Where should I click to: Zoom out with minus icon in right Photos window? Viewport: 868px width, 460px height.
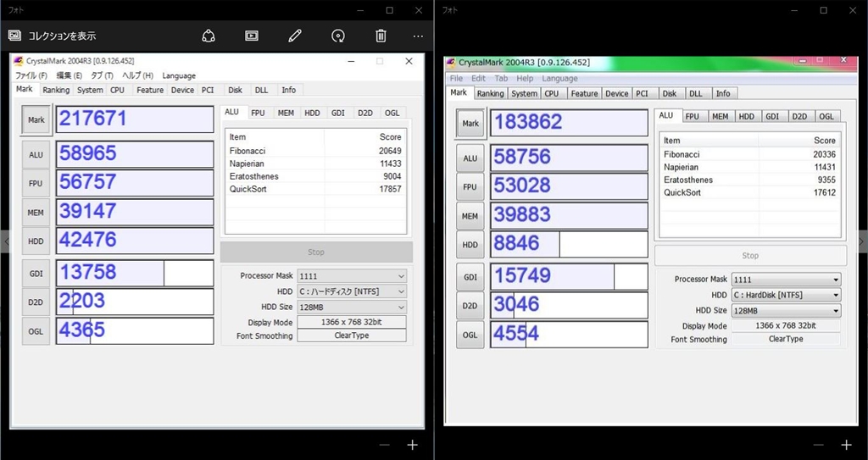818,445
